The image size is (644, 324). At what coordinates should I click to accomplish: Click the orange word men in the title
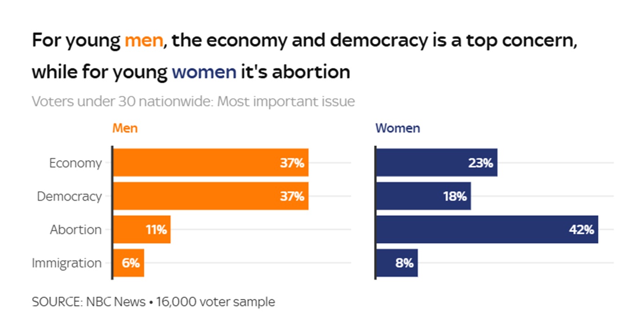tap(144, 41)
